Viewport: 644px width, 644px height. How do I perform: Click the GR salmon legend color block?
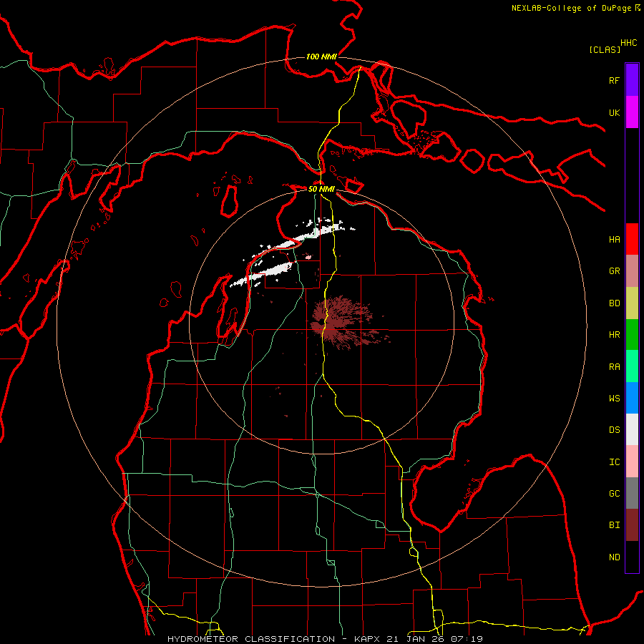[x=632, y=271]
